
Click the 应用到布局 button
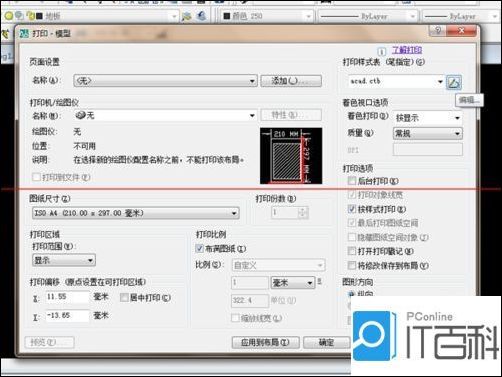(265, 342)
